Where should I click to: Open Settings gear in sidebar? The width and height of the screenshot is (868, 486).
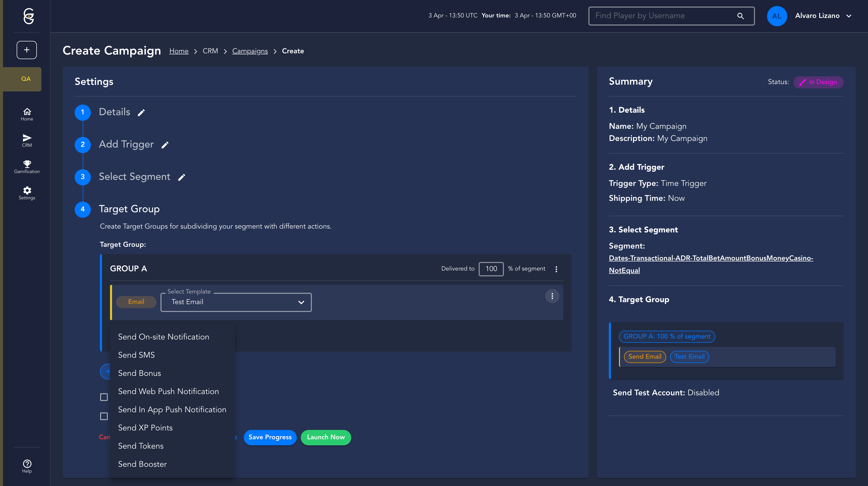point(27,193)
